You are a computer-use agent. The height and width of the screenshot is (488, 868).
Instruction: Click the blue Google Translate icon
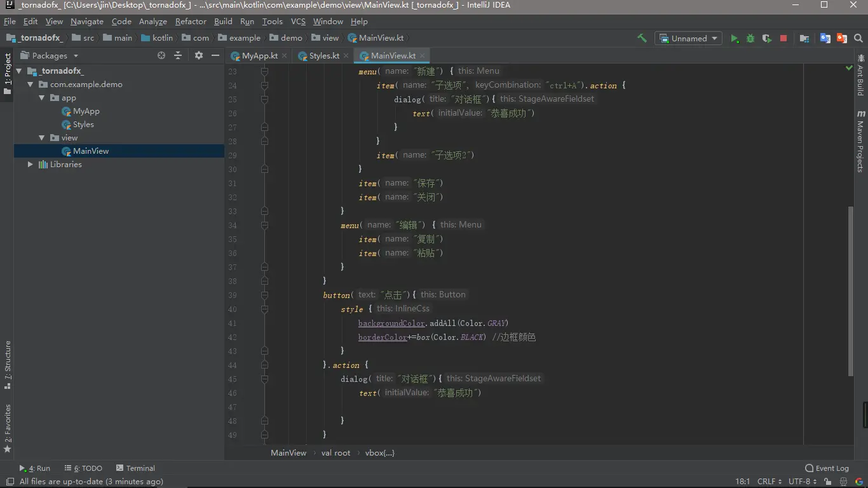click(825, 38)
